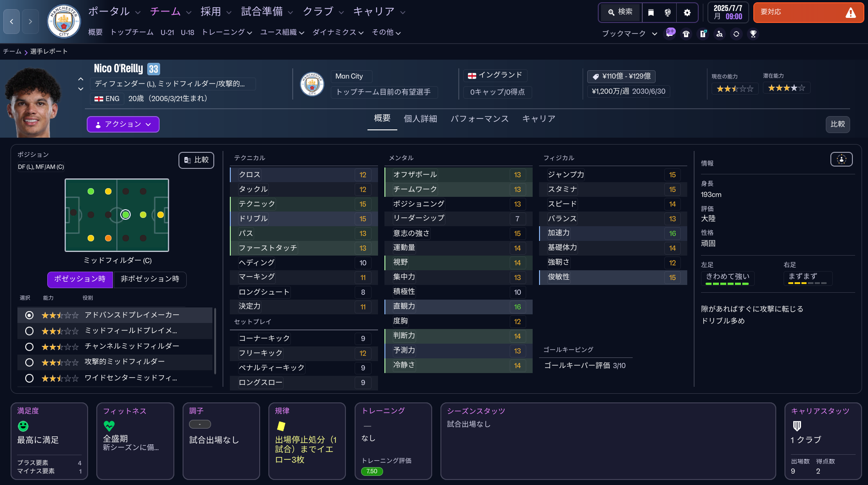Screen dimensions: 868x485
Task: Click the Manchester City club crest
Action: click(x=64, y=22)
